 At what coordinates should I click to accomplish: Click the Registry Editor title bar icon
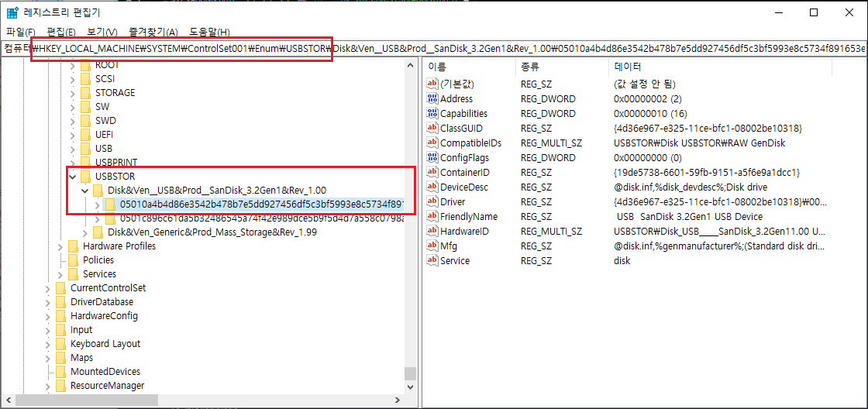(12, 12)
